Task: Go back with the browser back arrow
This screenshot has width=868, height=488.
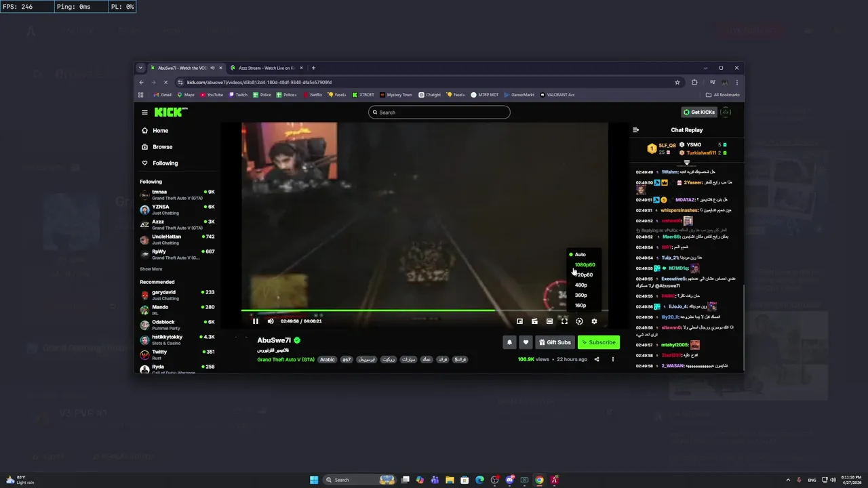Action: click(141, 82)
